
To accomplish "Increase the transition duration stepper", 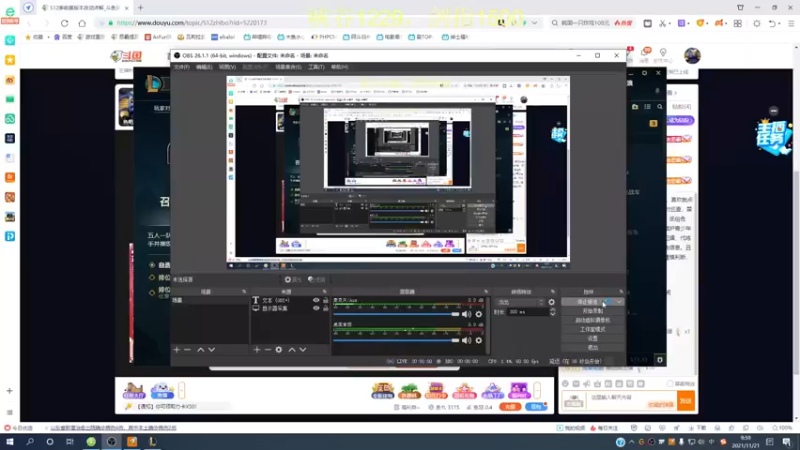I will pos(553,310).
